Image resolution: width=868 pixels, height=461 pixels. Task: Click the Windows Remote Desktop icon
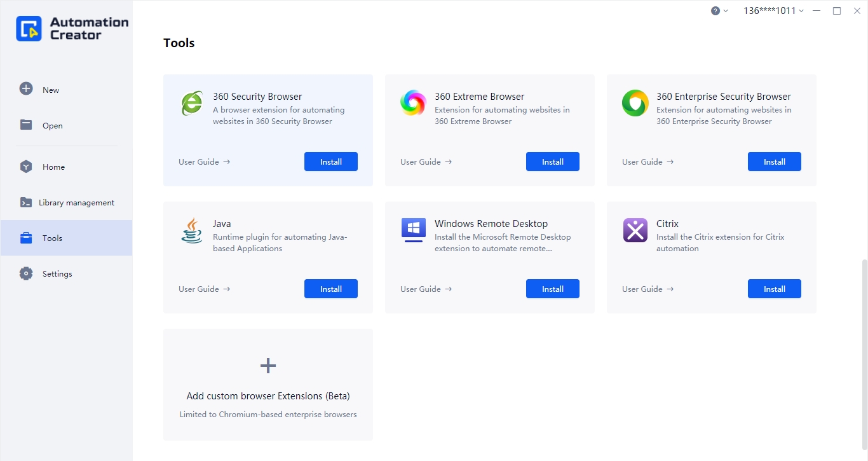[413, 230]
